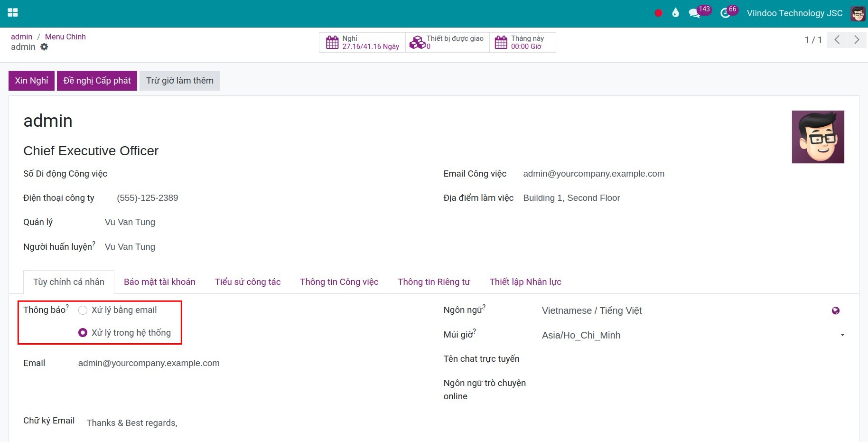Click the Chief Executive Officer job title
Viewport: 868px width, 442px height.
click(91, 151)
